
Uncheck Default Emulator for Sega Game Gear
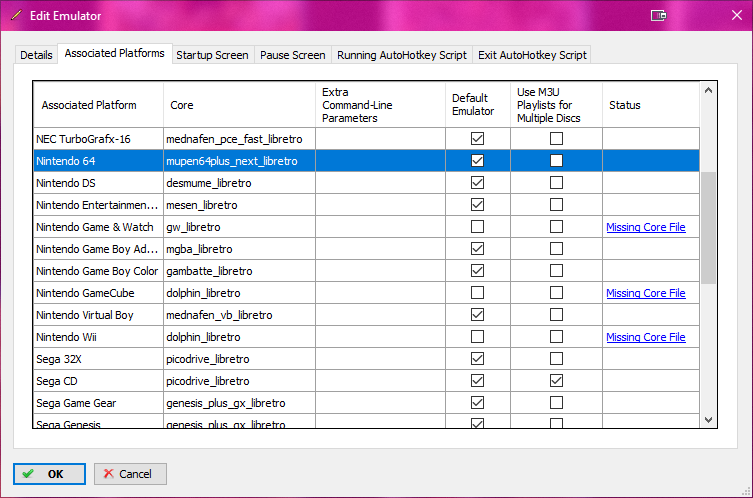pyautogui.click(x=477, y=403)
